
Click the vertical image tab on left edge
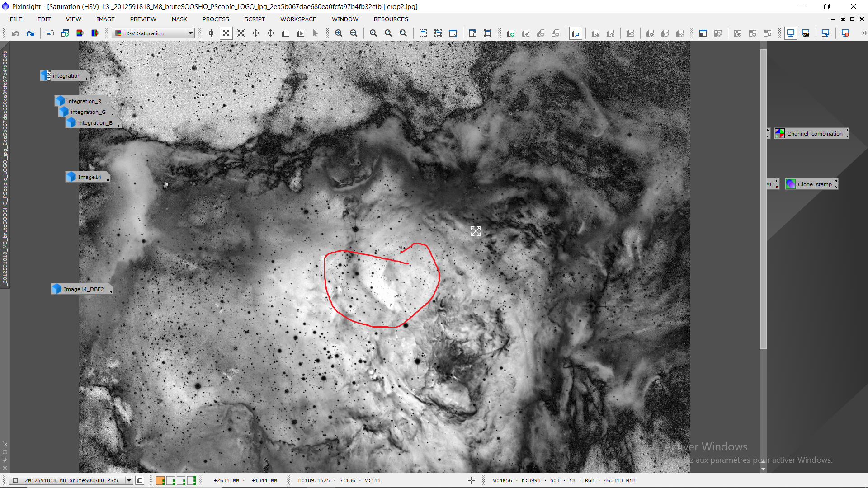click(5, 167)
